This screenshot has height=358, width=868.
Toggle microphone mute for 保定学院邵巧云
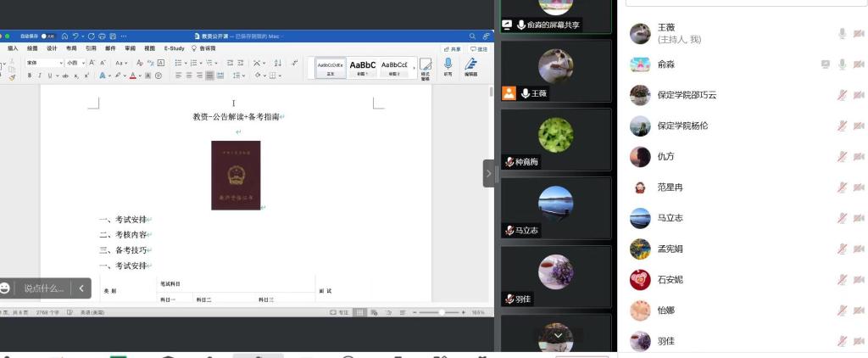[x=842, y=95]
